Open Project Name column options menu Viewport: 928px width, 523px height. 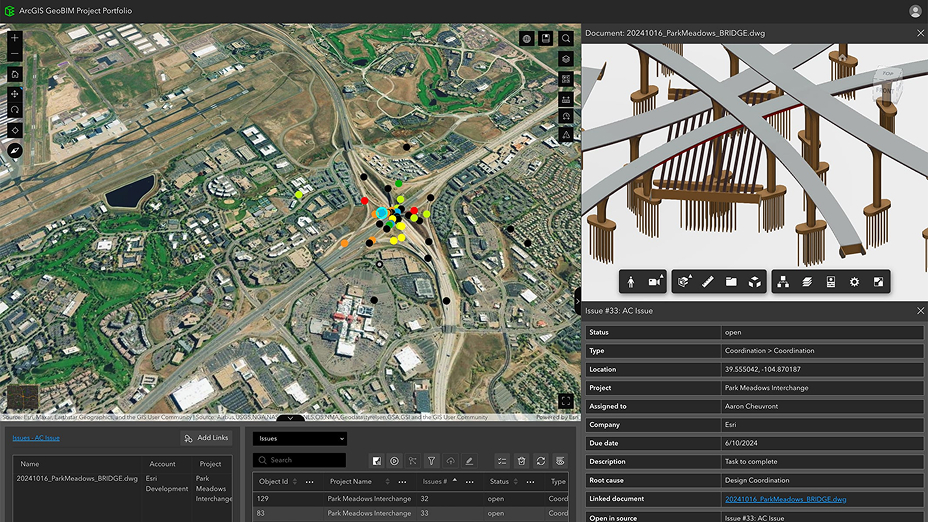(x=402, y=482)
